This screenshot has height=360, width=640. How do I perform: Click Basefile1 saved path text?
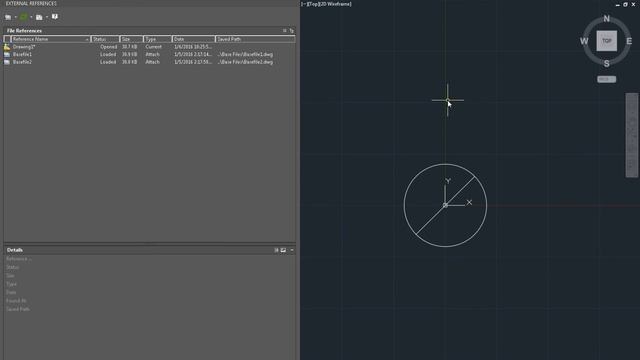[x=245, y=54]
